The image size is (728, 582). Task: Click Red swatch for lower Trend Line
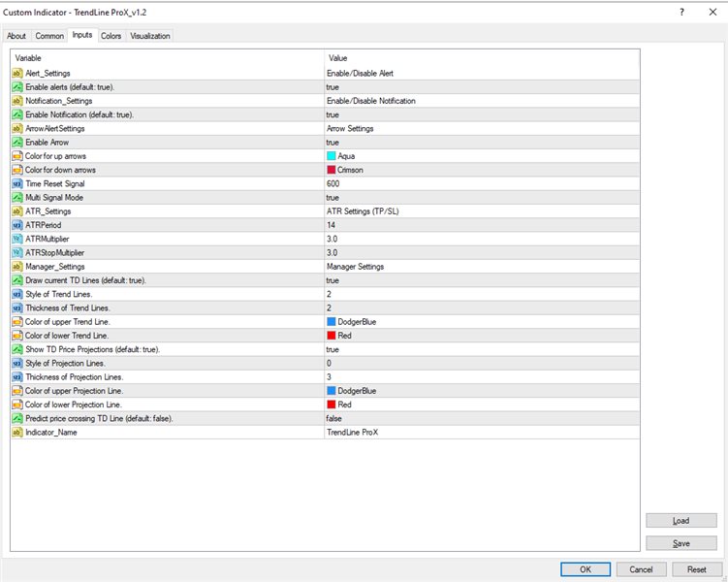pyautogui.click(x=331, y=336)
